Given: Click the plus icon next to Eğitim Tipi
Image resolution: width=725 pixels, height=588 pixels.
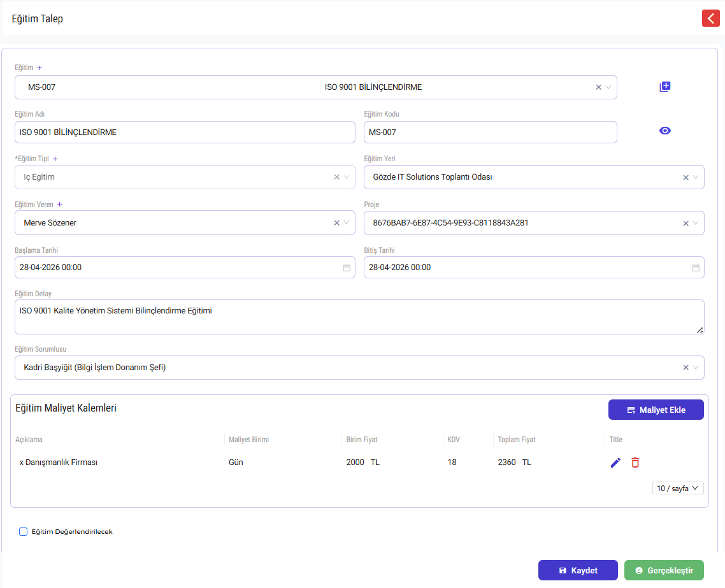Looking at the screenshot, I should click(55, 159).
